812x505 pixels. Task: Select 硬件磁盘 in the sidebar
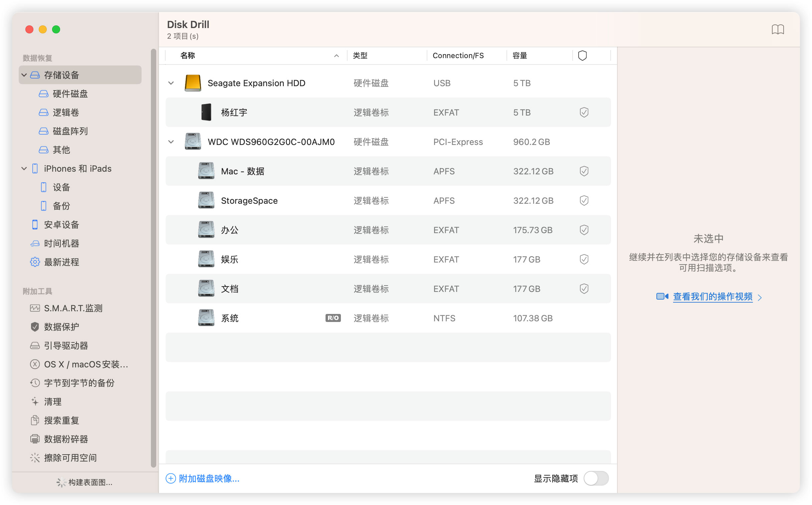tap(63, 94)
